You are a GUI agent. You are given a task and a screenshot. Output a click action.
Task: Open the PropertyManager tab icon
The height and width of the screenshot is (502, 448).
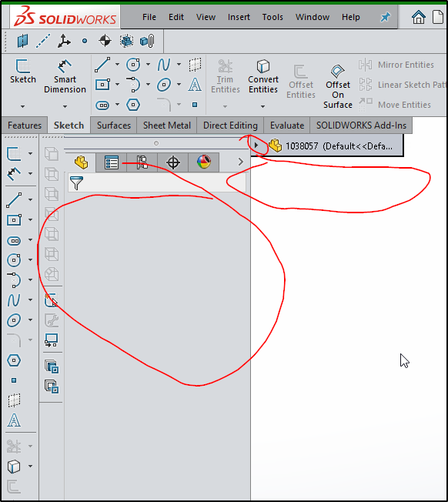112,162
